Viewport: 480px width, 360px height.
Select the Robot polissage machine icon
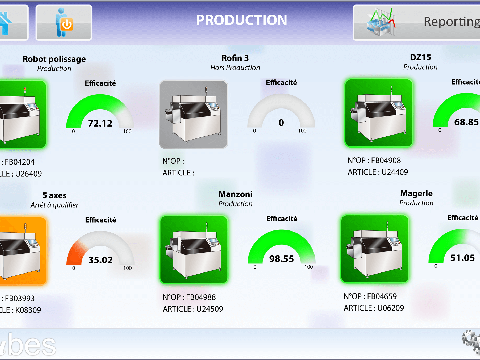[23, 114]
